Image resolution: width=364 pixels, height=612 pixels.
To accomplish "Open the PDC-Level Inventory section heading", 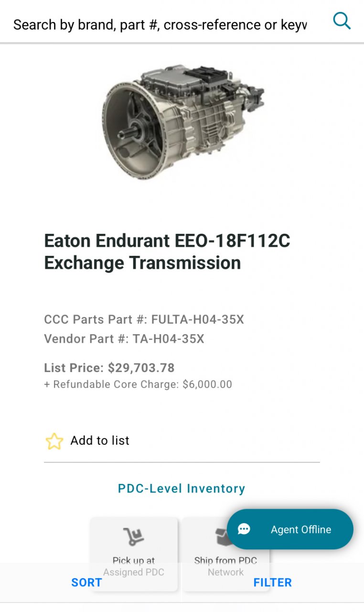I will point(182,488).
